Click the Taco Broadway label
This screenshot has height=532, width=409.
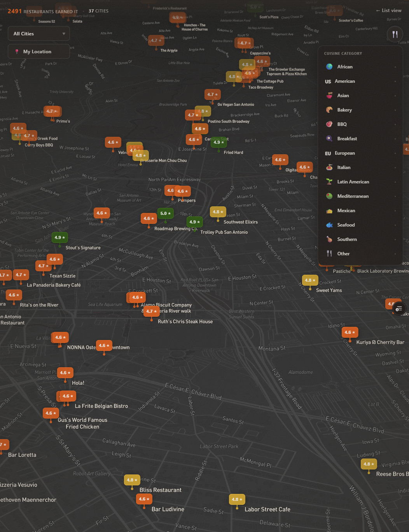(x=261, y=87)
